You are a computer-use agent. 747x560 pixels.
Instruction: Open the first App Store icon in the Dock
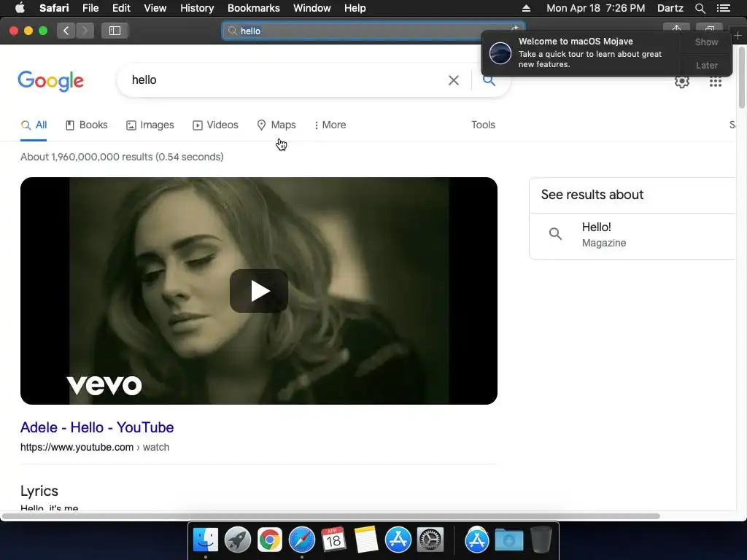[398, 540]
